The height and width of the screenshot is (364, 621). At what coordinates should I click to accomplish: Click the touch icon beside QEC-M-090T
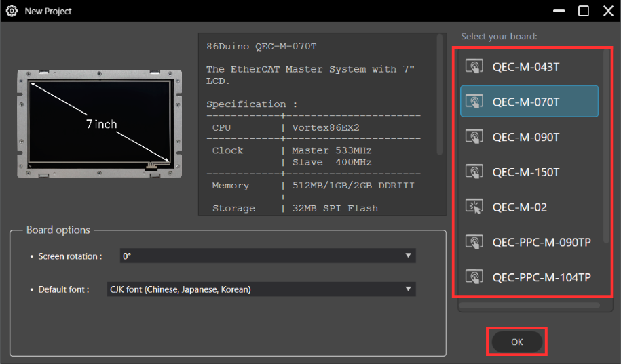point(474,137)
